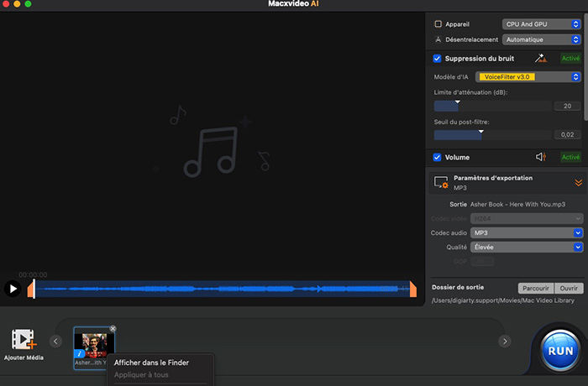Click the Ajouter Média add-video icon
588x386 pixels.
pyautogui.click(x=24, y=339)
